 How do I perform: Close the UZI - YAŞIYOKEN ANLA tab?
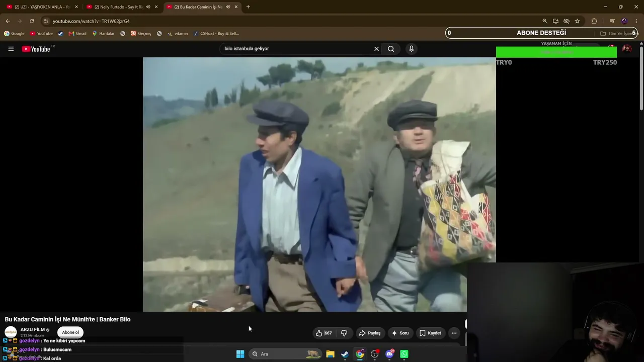pos(76,7)
